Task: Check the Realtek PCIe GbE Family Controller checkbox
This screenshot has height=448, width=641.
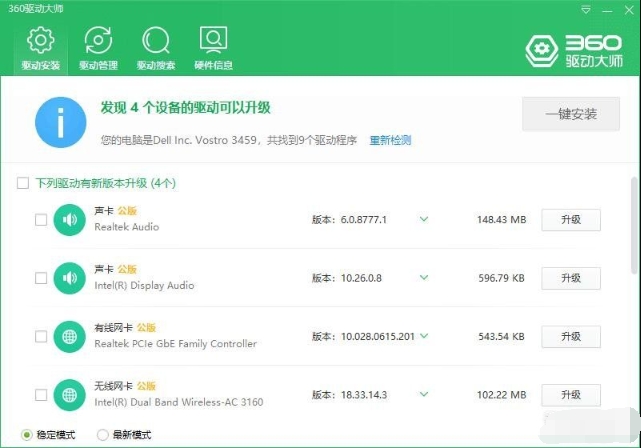Action: click(x=41, y=337)
